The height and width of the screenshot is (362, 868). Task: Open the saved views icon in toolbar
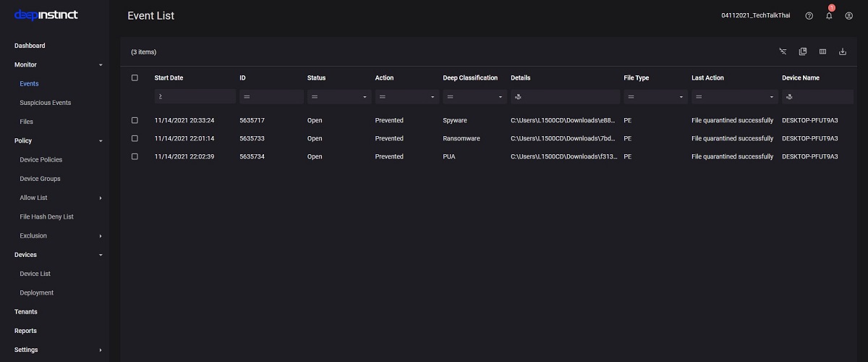[x=803, y=51]
